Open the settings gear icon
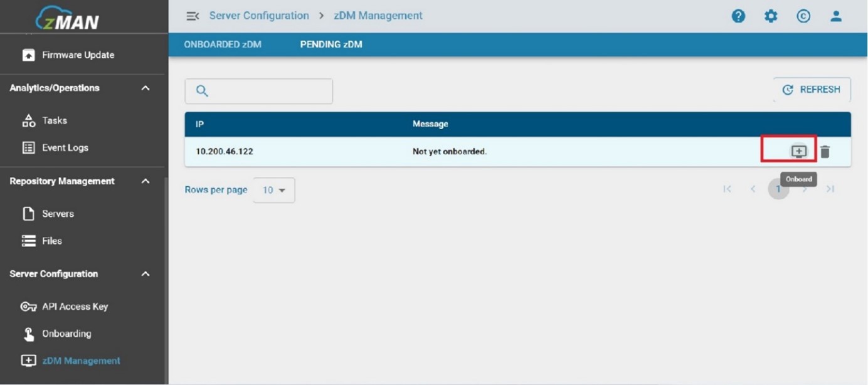This screenshot has height=385, width=868. click(x=771, y=16)
